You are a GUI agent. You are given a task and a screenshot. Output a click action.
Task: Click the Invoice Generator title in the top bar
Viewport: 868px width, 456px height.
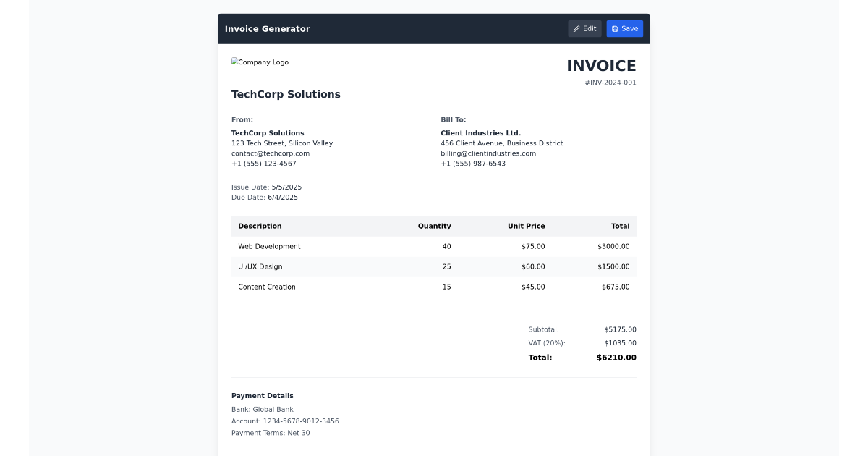(267, 28)
